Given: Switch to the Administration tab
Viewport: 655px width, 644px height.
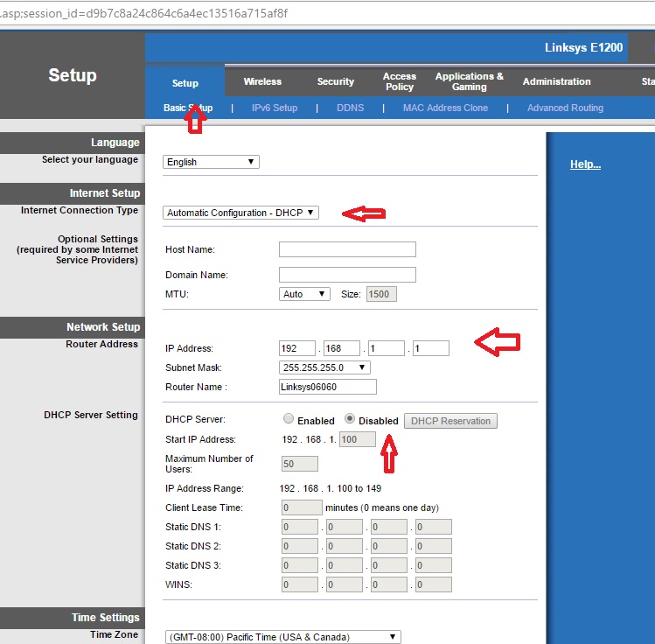Looking at the screenshot, I should (556, 81).
